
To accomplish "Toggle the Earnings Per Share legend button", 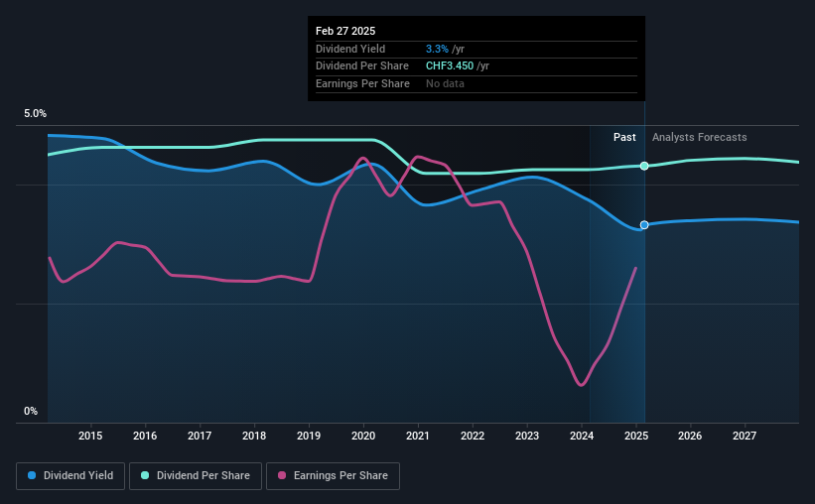I will click(x=333, y=476).
